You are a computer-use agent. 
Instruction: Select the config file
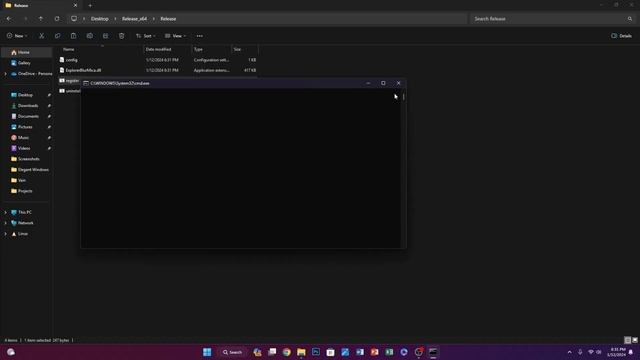pos(158,60)
